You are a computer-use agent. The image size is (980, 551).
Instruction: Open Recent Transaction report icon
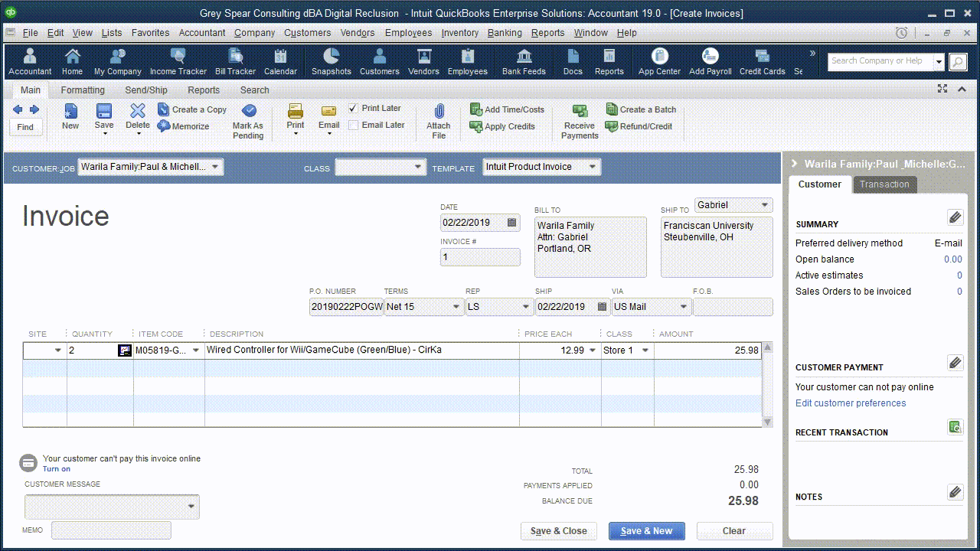tap(955, 427)
